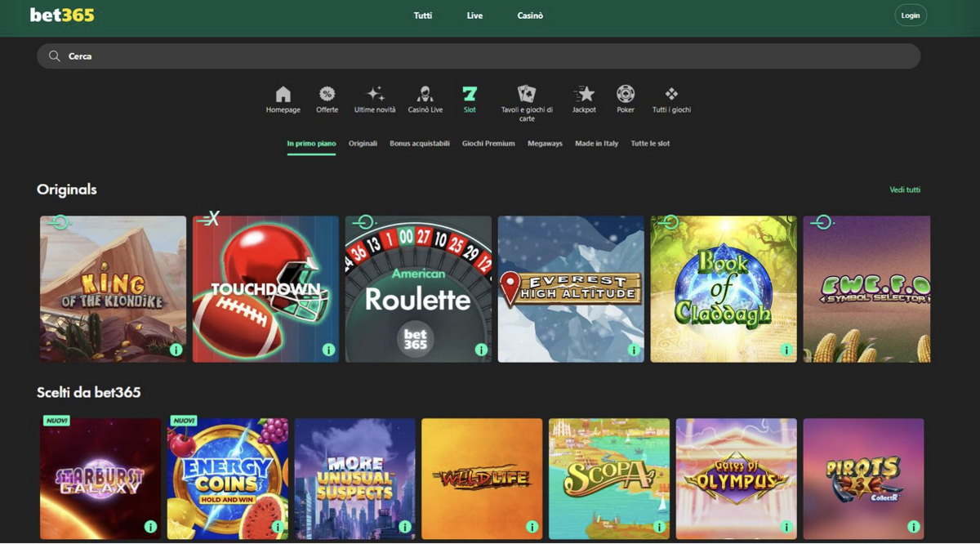Open the Touchdown game thumbnail
This screenshot has width=980, height=544.
265,289
